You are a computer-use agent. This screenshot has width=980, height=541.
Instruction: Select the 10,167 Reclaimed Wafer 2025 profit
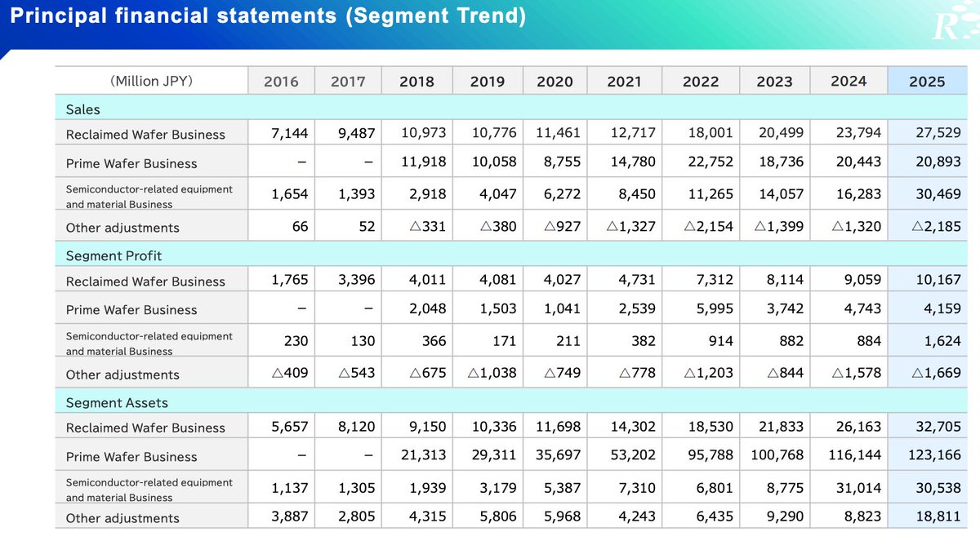coord(938,280)
